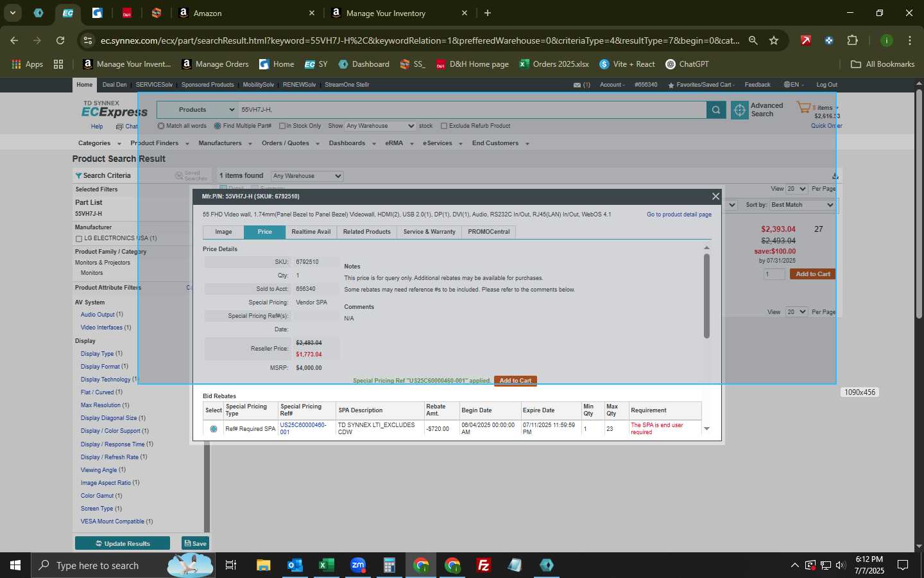The width and height of the screenshot is (924, 578).
Task: Open Zoom from the taskbar
Action: (x=357, y=565)
